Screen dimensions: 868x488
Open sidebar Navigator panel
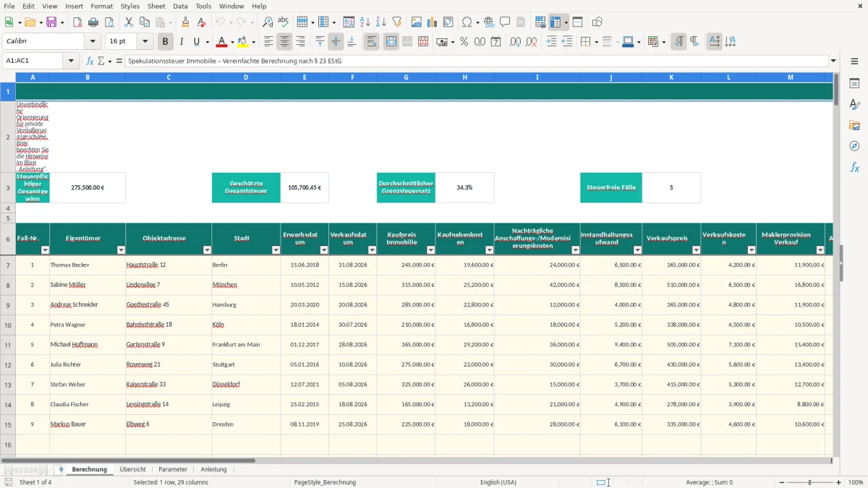(x=854, y=147)
